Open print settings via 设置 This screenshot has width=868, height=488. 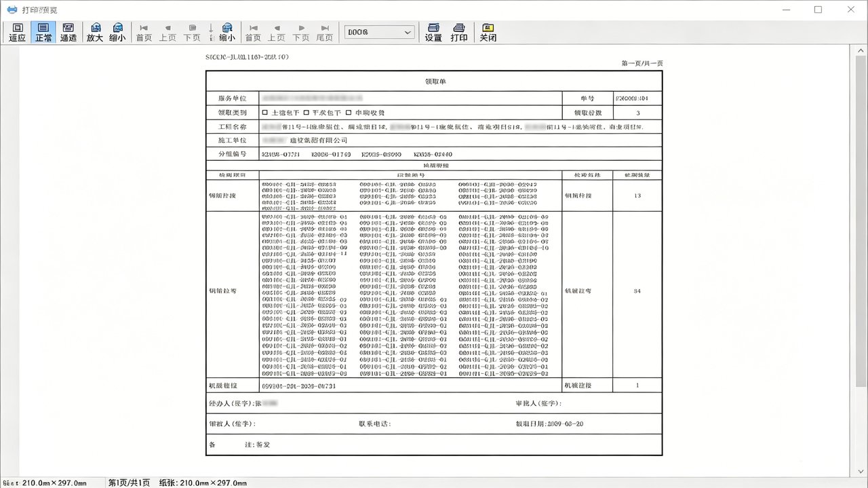[433, 32]
